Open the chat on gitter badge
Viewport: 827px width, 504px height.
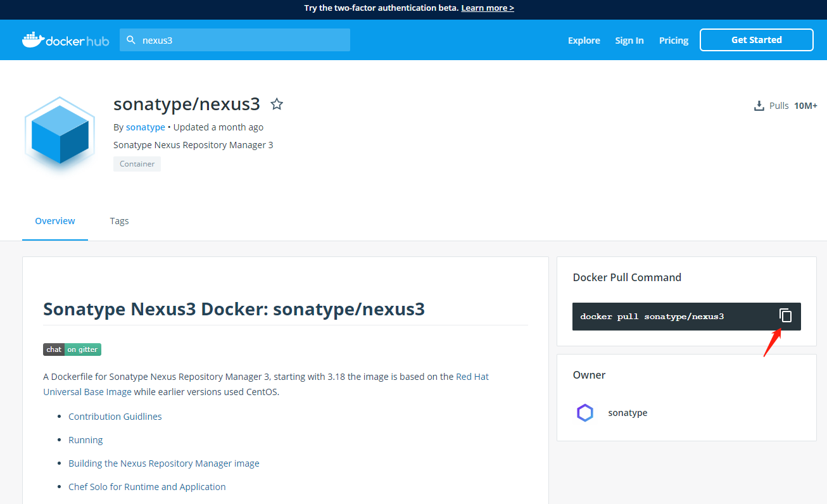point(72,350)
